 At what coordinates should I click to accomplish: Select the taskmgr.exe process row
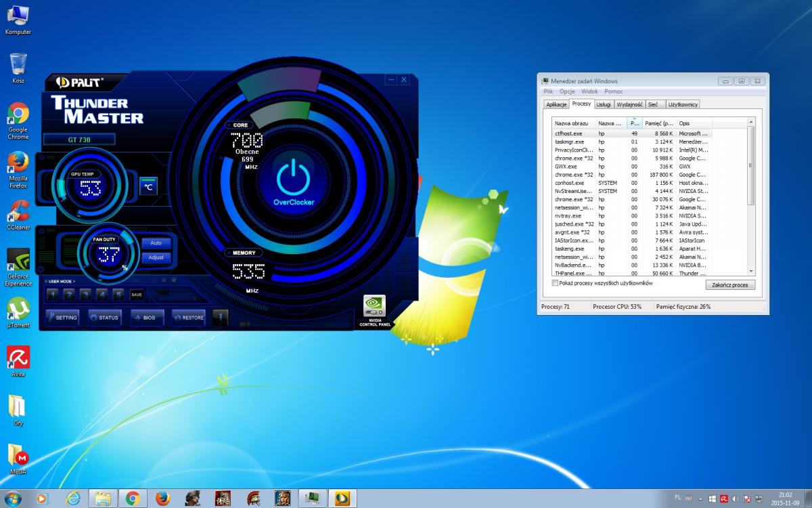(x=632, y=142)
